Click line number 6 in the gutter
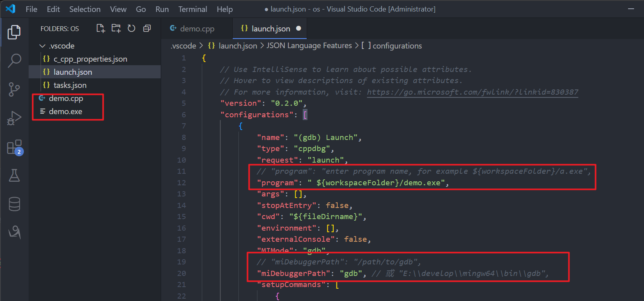 point(184,115)
